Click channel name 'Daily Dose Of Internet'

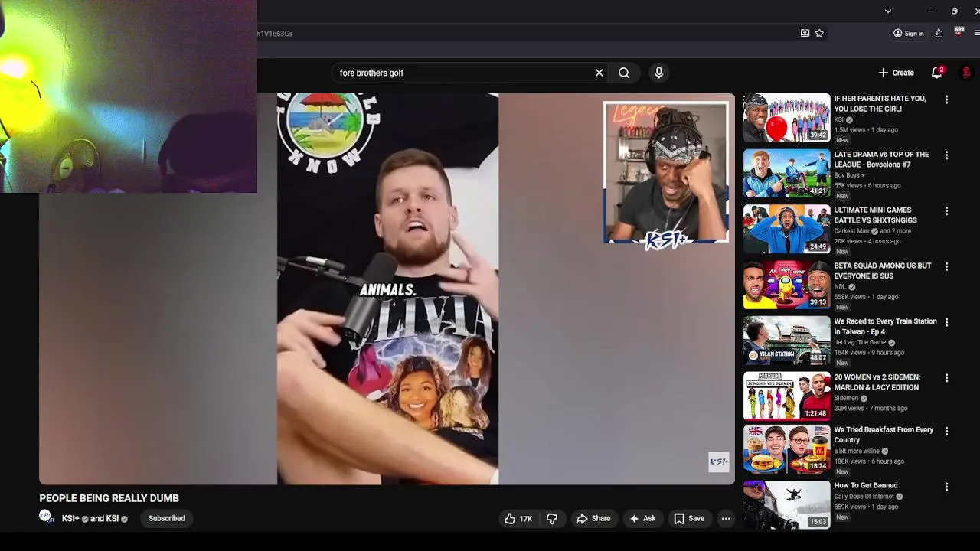point(864,496)
